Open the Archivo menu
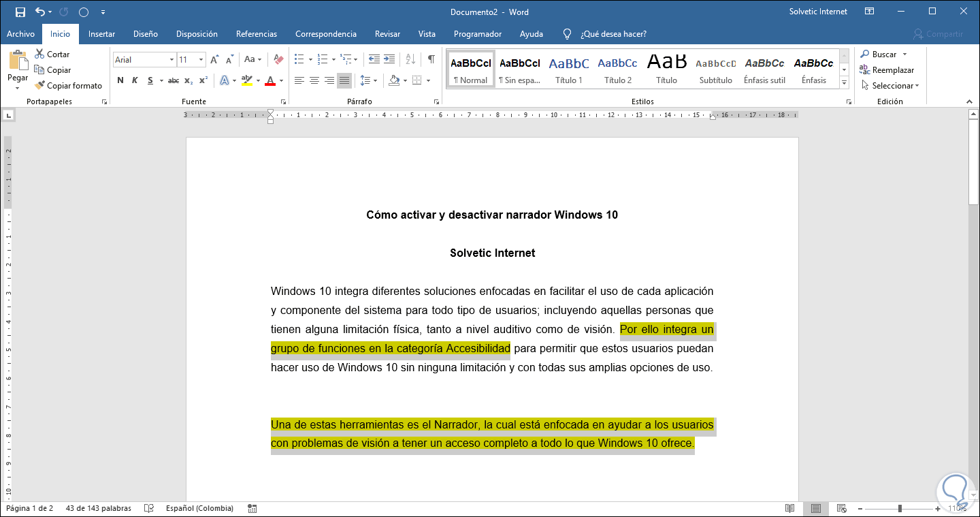The height and width of the screenshot is (517, 980). 20,34
